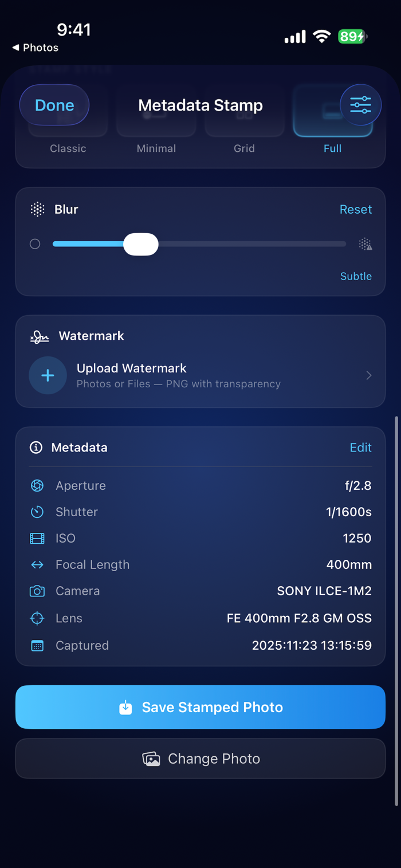Tap the ISO film strip icon
The width and height of the screenshot is (401, 868).
click(37, 539)
